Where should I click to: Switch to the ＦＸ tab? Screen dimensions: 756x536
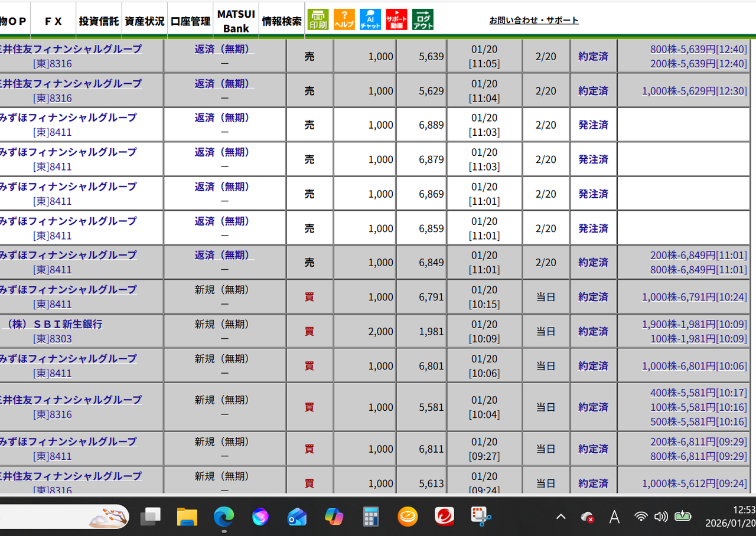tap(53, 19)
